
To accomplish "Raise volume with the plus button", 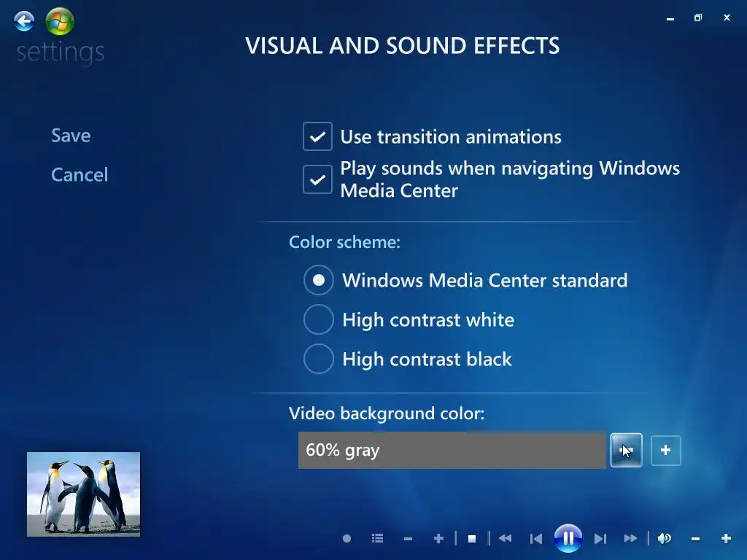I will pyautogui.click(x=726, y=539).
